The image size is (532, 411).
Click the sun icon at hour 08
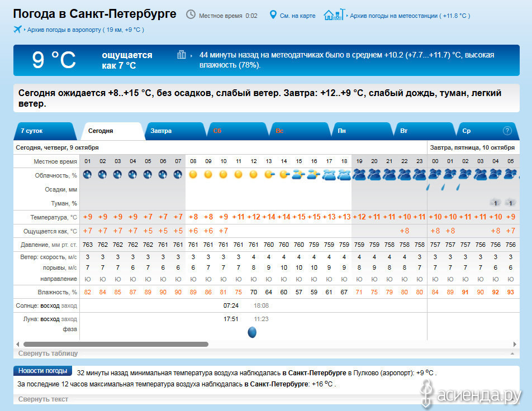[193, 175]
